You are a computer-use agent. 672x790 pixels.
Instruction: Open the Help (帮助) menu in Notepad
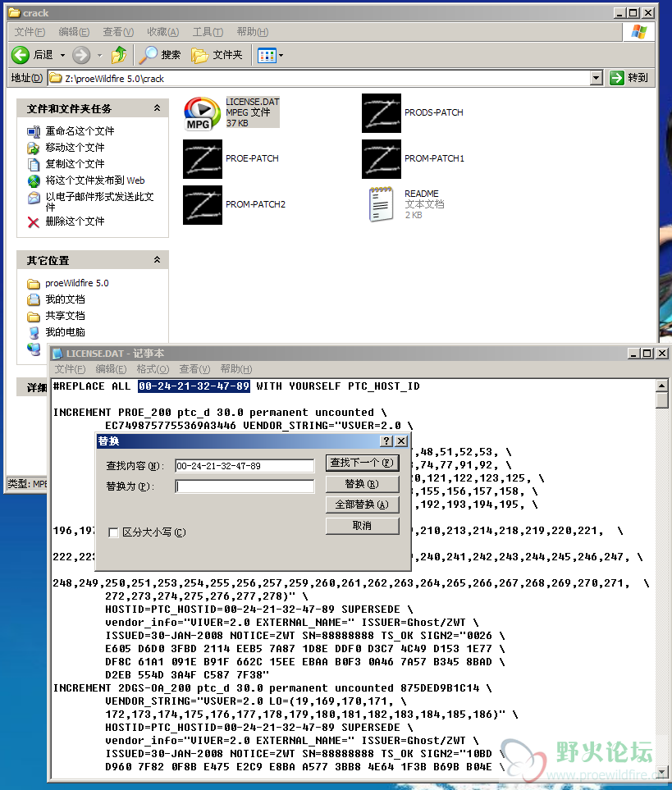click(236, 369)
